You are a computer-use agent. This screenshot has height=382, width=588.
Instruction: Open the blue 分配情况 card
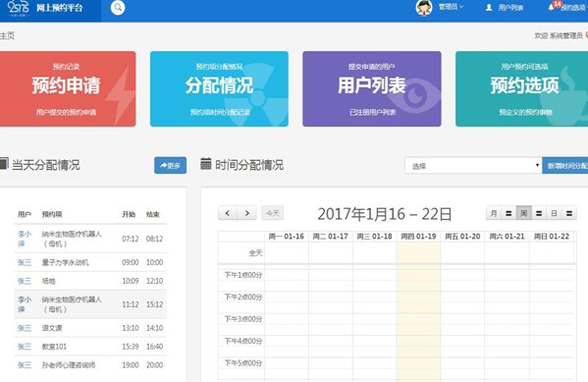click(219, 89)
